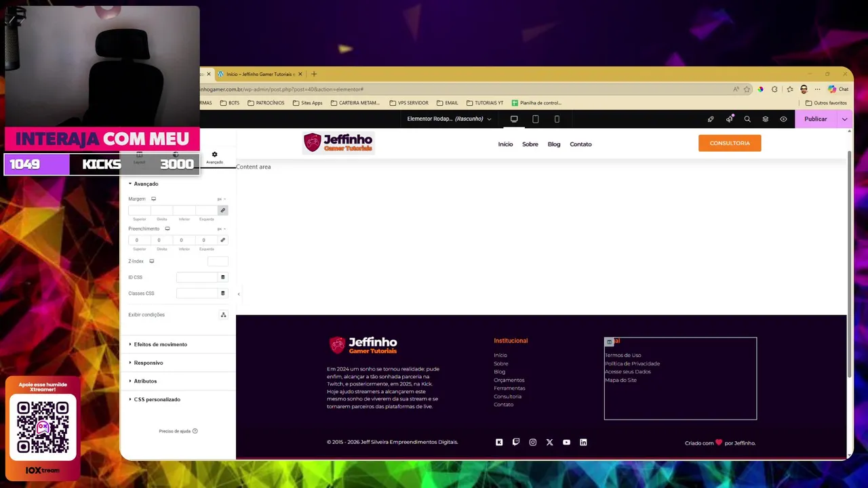868x488 pixels.
Task: Close the Jeffinho Gamer Tutoriais browser tab
Action: [300, 74]
